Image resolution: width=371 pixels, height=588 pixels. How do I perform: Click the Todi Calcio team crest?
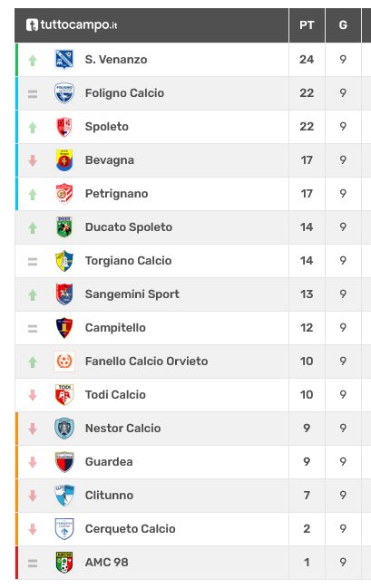pyautogui.click(x=64, y=394)
